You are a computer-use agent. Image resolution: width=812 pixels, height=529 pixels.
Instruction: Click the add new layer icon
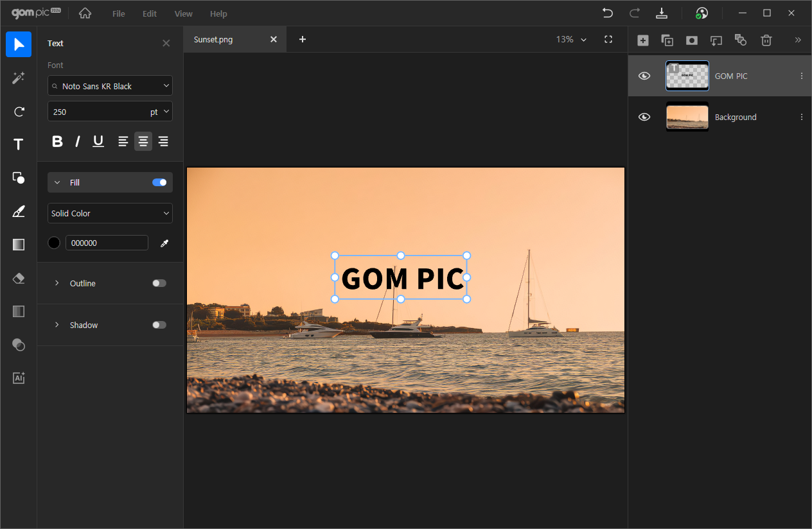click(x=642, y=40)
